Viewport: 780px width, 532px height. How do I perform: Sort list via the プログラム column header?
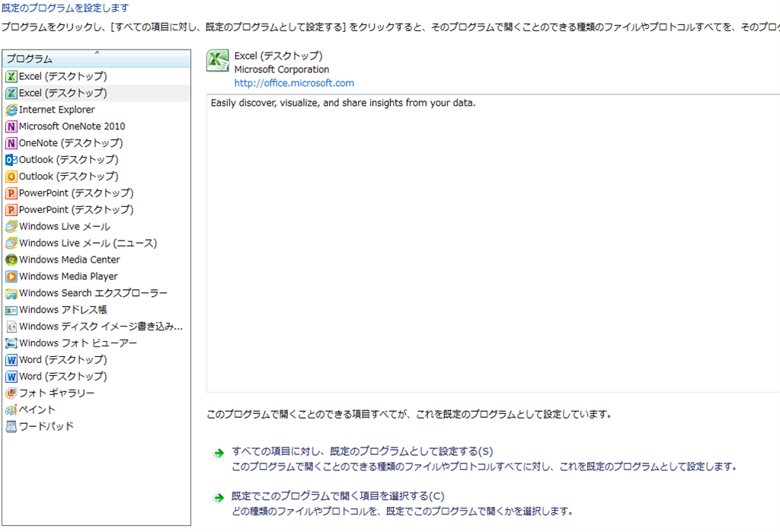coord(97,59)
